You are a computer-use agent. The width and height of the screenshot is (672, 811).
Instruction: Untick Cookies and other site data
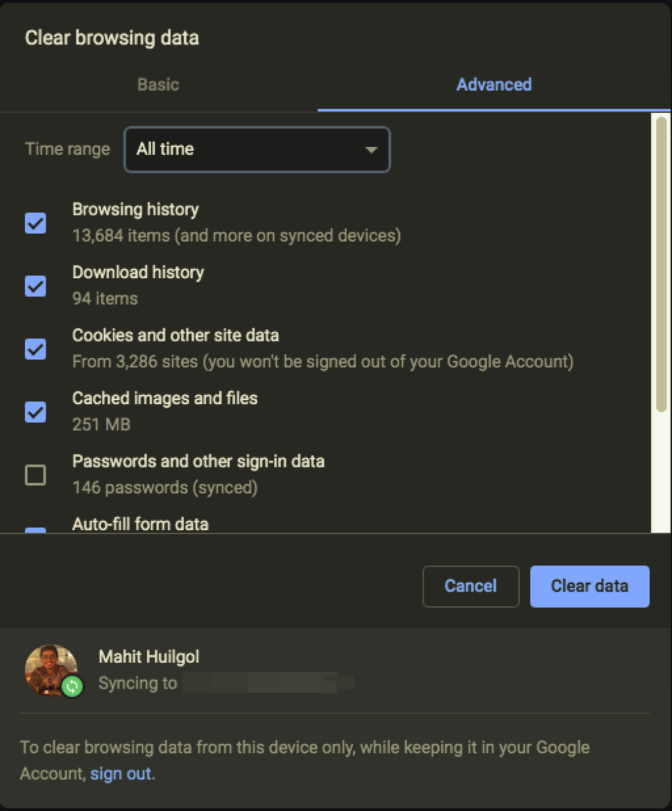pos(35,349)
